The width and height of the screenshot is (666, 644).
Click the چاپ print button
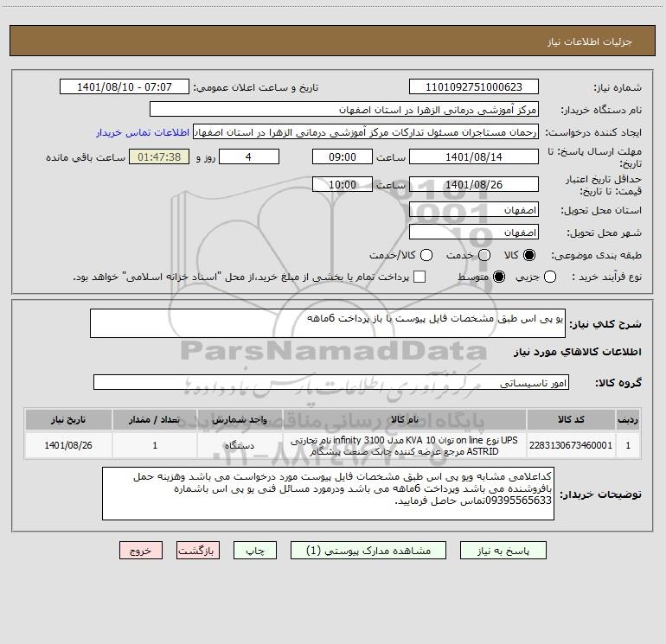(255, 551)
